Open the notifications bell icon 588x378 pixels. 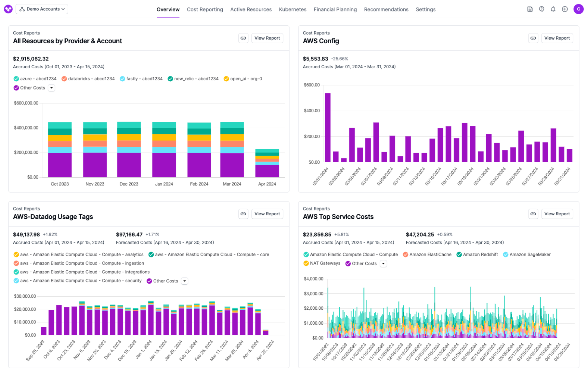553,9
